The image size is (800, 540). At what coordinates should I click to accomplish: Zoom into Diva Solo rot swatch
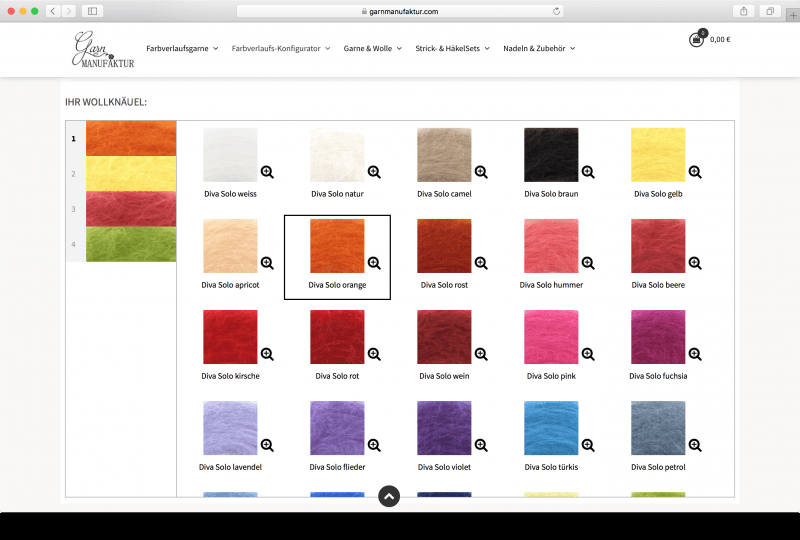pyautogui.click(x=374, y=354)
